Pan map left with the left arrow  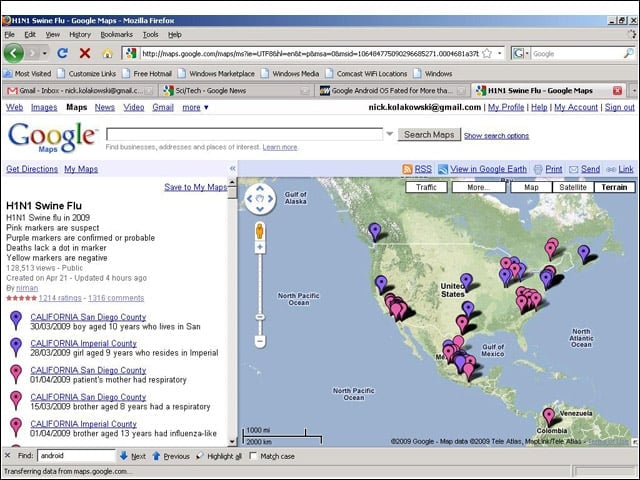pos(250,199)
